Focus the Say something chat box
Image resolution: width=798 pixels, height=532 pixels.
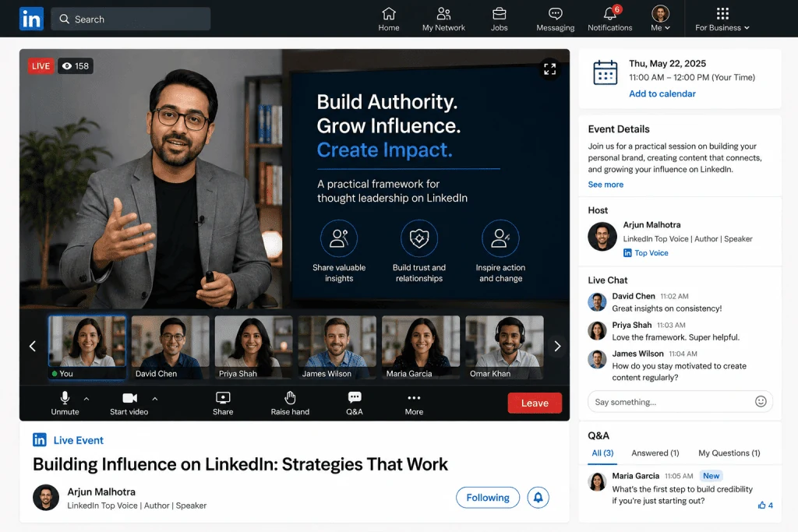[x=680, y=402]
